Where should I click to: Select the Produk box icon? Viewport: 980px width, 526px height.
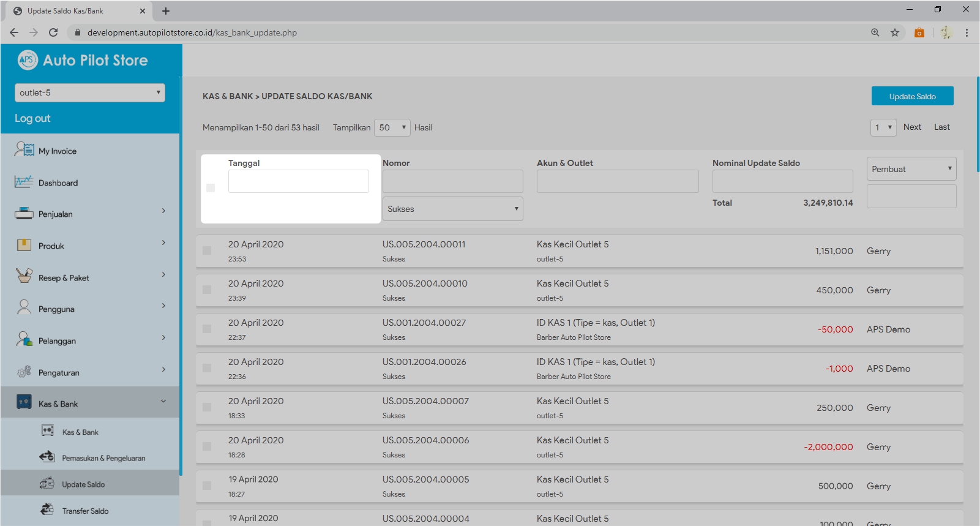point(24,246)
